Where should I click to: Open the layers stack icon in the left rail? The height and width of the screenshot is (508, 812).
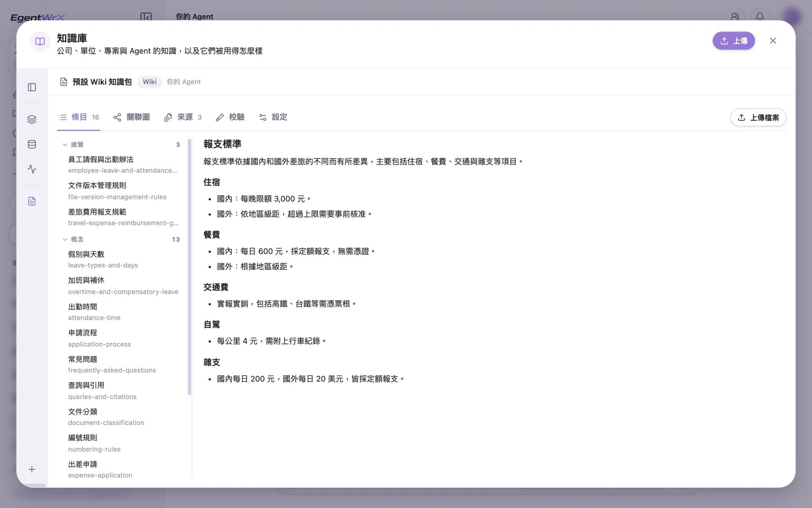[x=32, y=119]
